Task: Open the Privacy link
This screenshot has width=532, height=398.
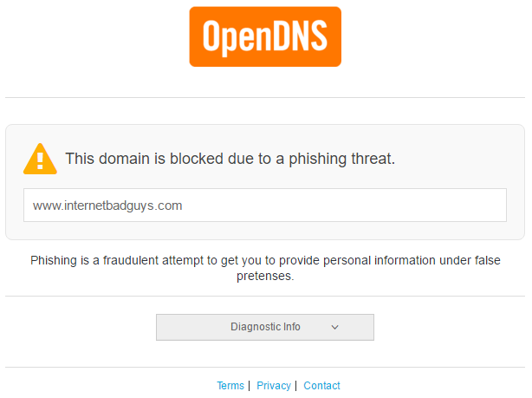Action: coord(274,386)
